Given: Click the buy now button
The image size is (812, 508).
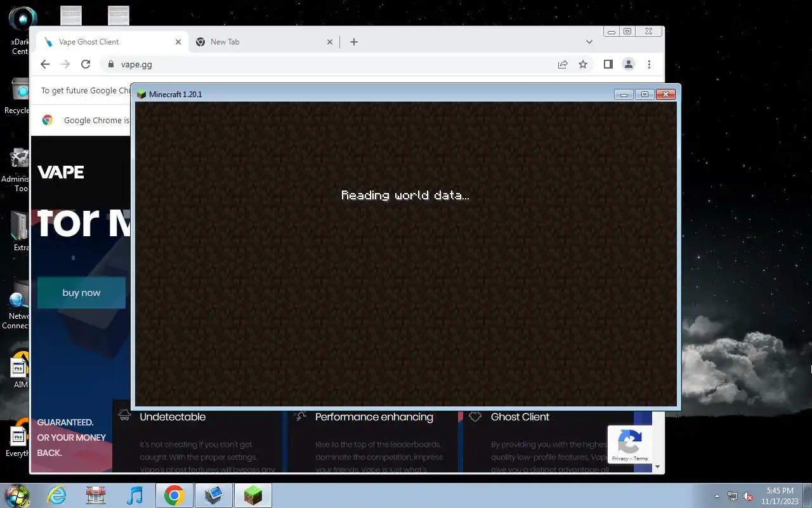Looking at the screenshot, I should click(x=81, y=293).
